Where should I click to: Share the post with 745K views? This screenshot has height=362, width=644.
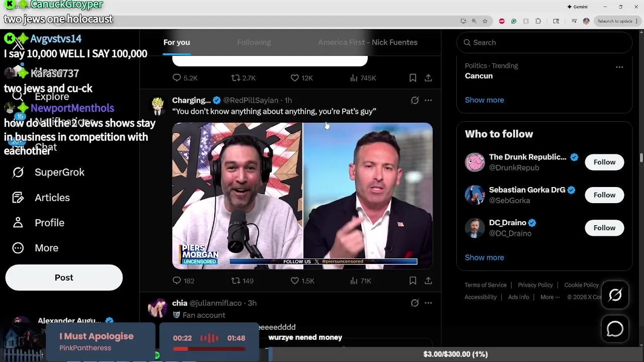428,78
